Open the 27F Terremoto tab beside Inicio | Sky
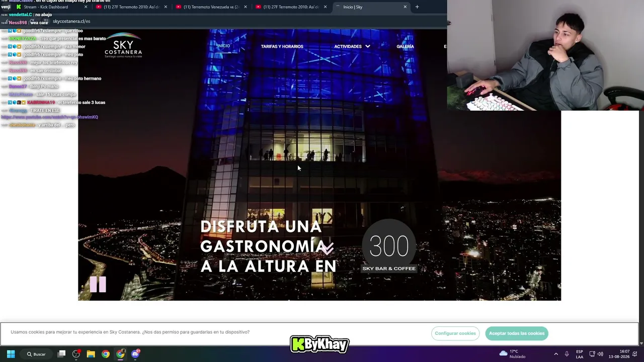The image size is (644, 362). [x=292, y=7]
